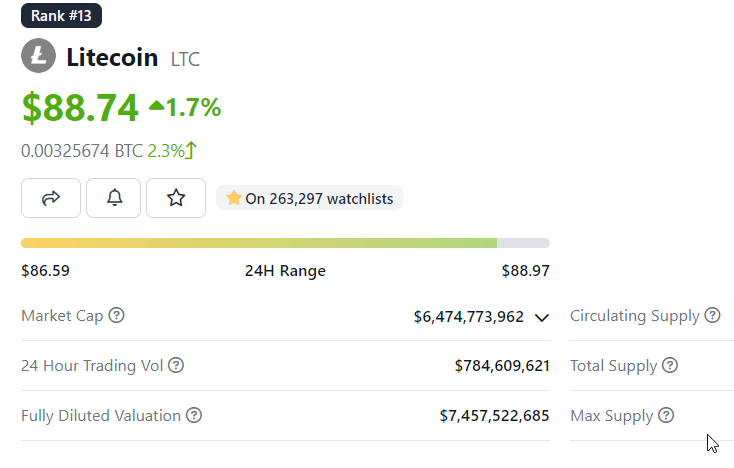Set a price alert with bell icon
This screenshot has height=468, width=734.
114,198
